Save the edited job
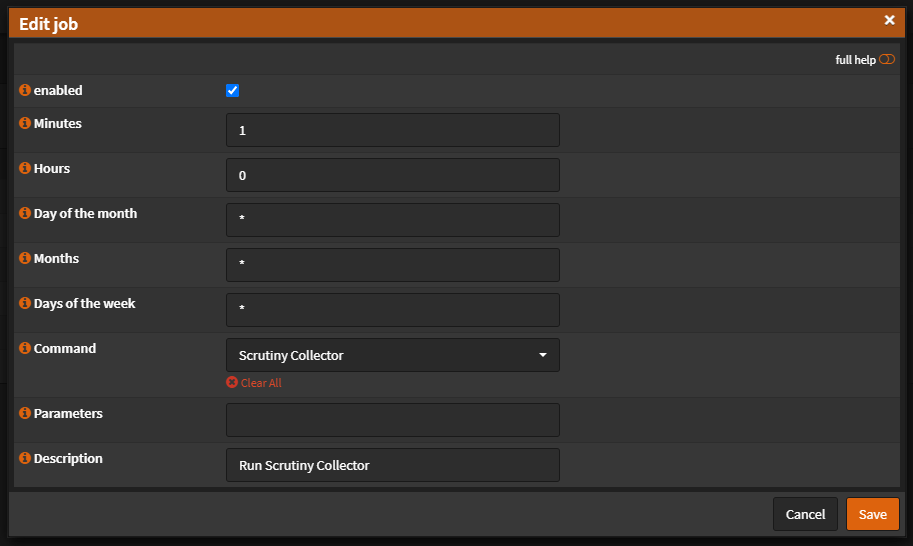913x546 pixels. [872, 514]
